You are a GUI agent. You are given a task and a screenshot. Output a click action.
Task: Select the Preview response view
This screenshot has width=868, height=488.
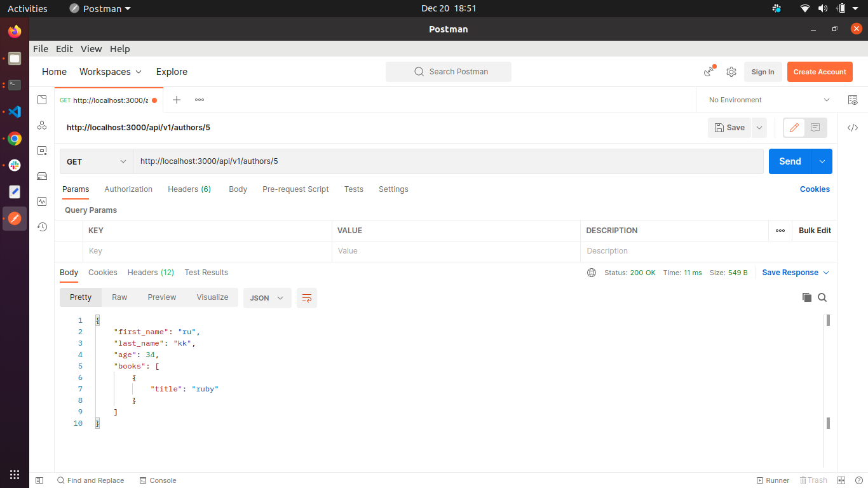pos(162,297)
